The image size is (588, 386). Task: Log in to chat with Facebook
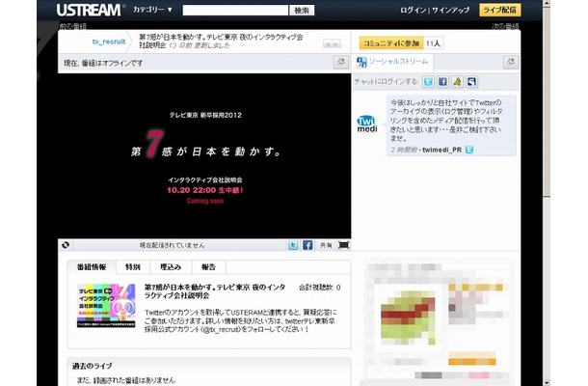(442, 81)
